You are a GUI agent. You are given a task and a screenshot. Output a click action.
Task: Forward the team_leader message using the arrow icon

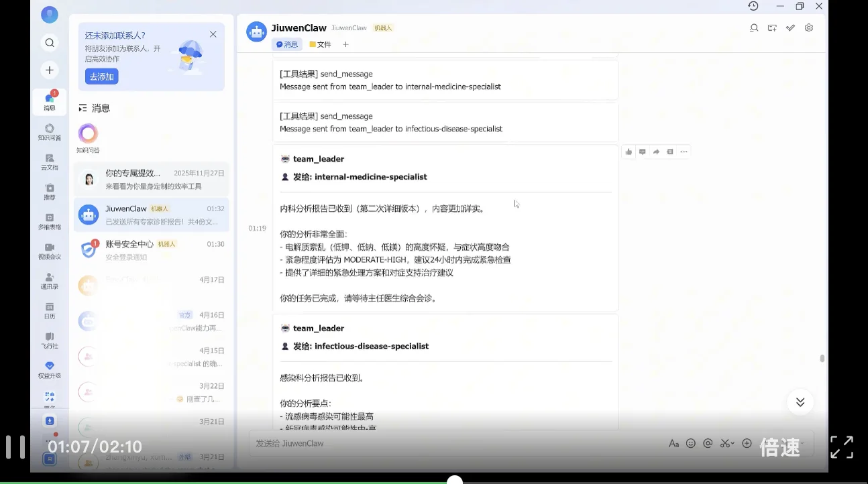(656, 152)
